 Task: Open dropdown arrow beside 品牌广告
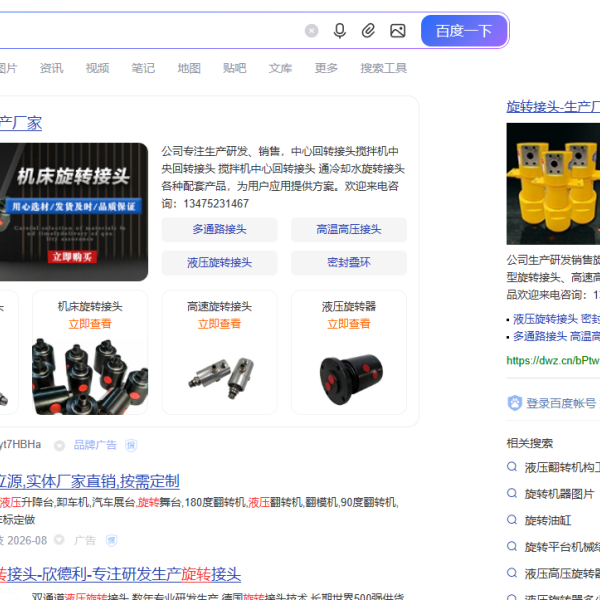tap(59, 445)
